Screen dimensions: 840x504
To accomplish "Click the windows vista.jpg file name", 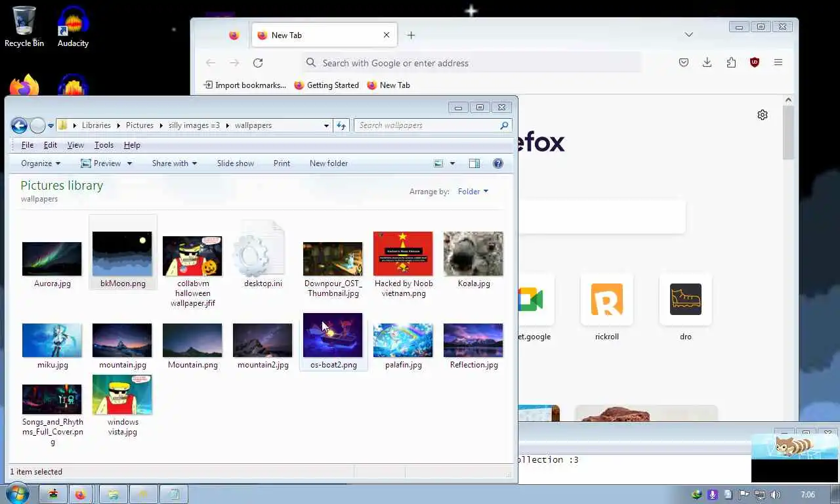I will pyautogui.click(x=123, y=427).
